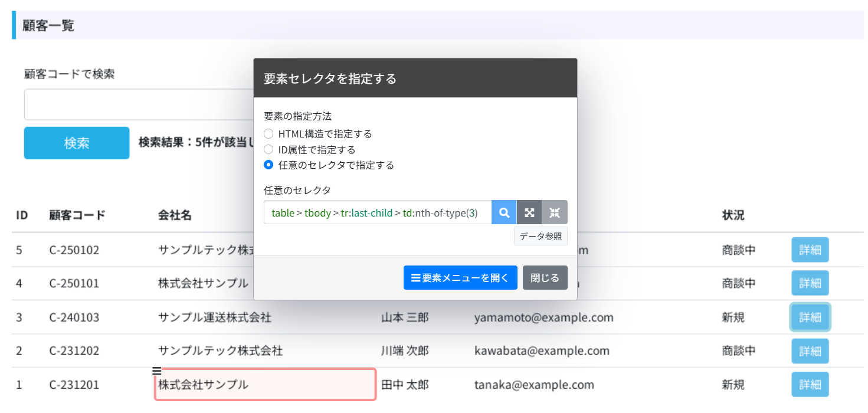Screen dimensions: 868x413
Task: Click the magnifier search icon beside selector
Action: click(504, 212)
